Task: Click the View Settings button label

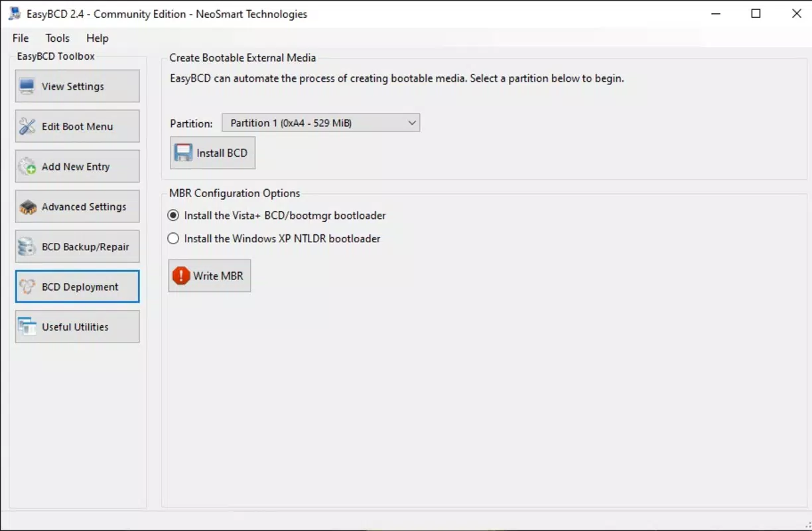Action: 73,86
